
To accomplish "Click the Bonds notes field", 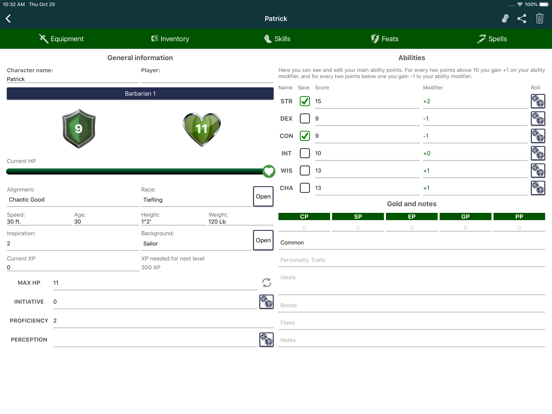I will (412, 305).
